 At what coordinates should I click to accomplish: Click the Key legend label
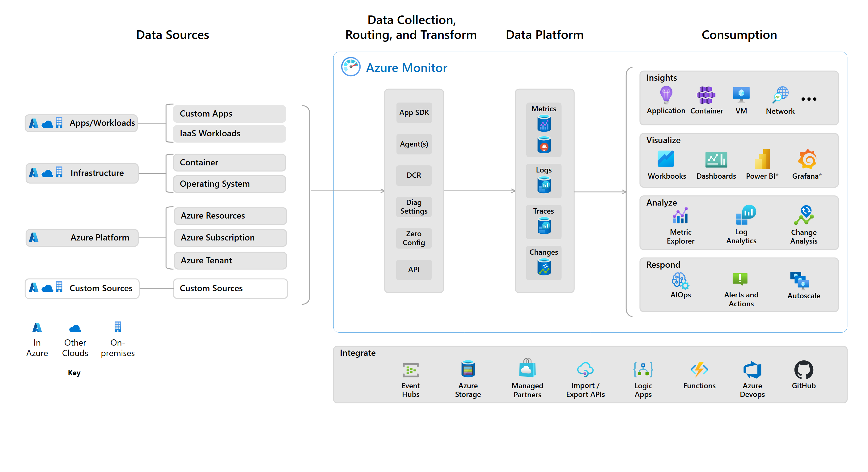click(x=74, y=373)
